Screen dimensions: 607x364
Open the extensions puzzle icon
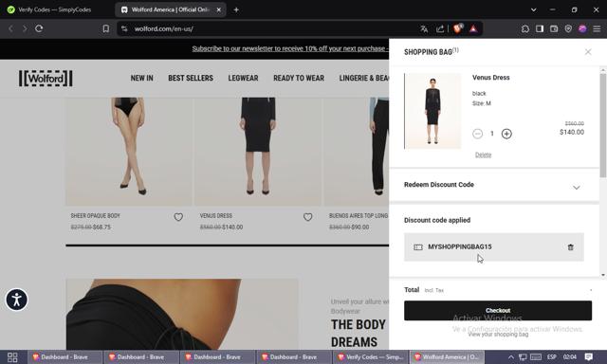click(524, 28)
